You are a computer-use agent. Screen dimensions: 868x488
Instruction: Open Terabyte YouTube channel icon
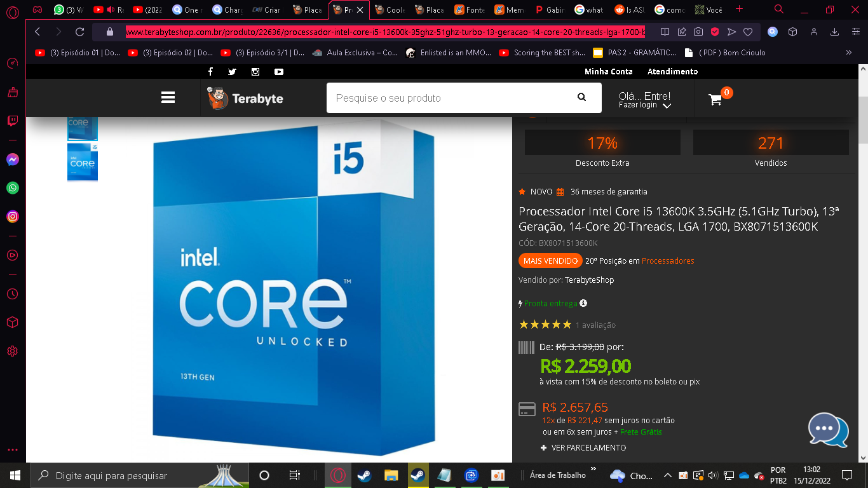point(279,72)
